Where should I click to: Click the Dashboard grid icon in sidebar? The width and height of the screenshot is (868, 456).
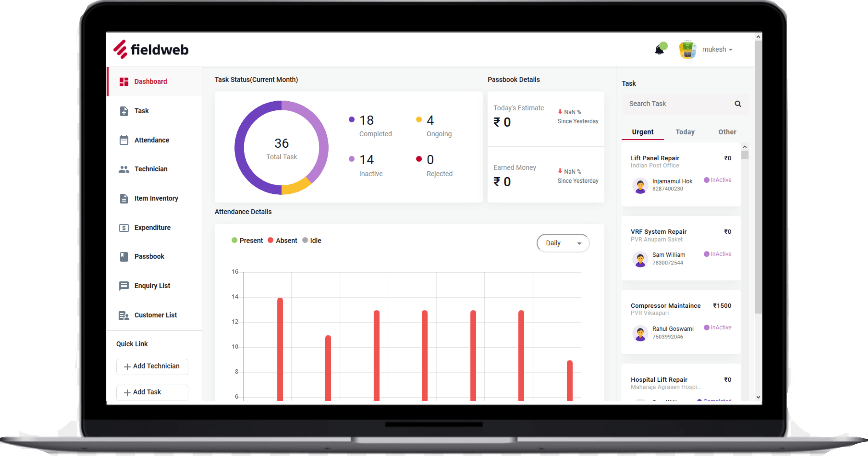[x=124, y=82]
